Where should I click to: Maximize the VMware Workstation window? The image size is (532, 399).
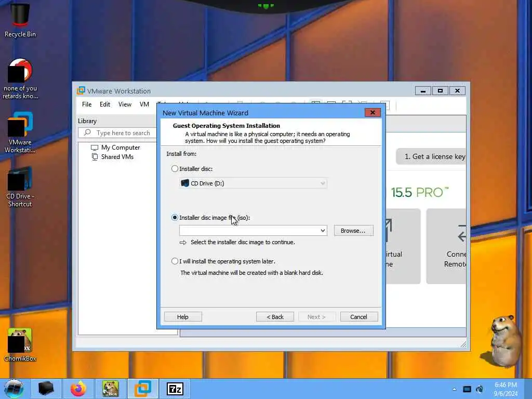[x=441, y=91]
